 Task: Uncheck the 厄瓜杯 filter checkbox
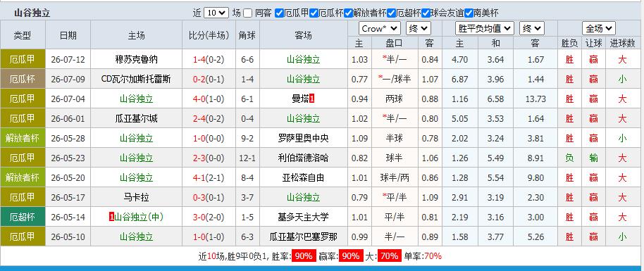coord(314,13)
